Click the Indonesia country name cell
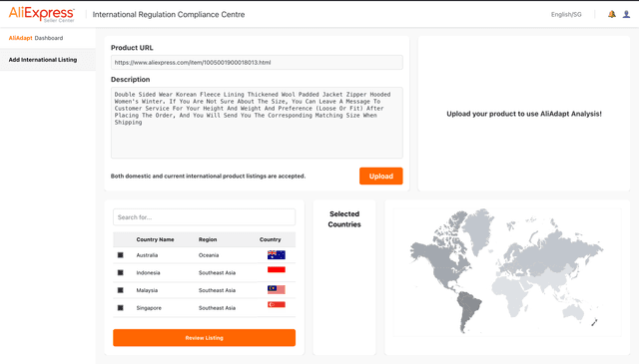This screenshot has width=639, height=364. click(149, 273)
